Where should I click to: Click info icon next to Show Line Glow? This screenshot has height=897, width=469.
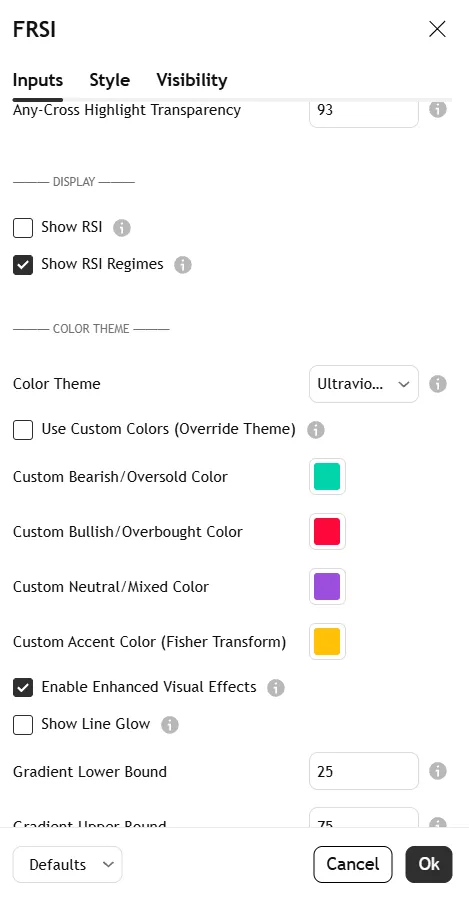[170, 725]
